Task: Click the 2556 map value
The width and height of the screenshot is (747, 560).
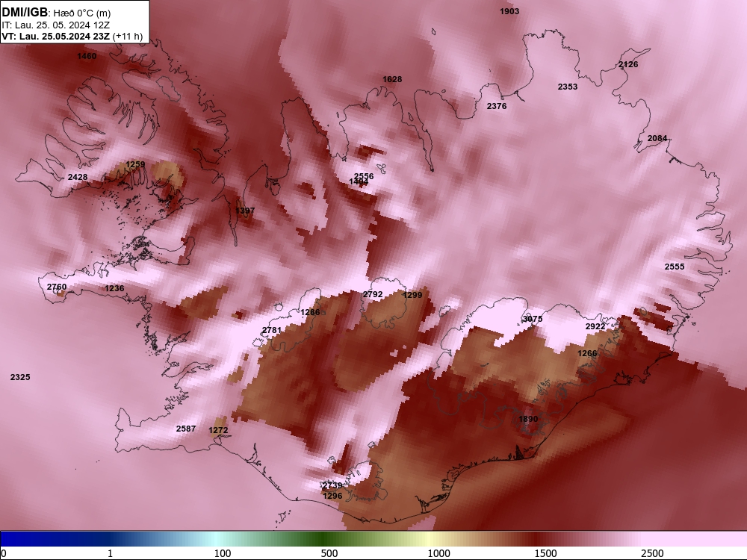Action: pyautogui.click(x=364, y=176)
